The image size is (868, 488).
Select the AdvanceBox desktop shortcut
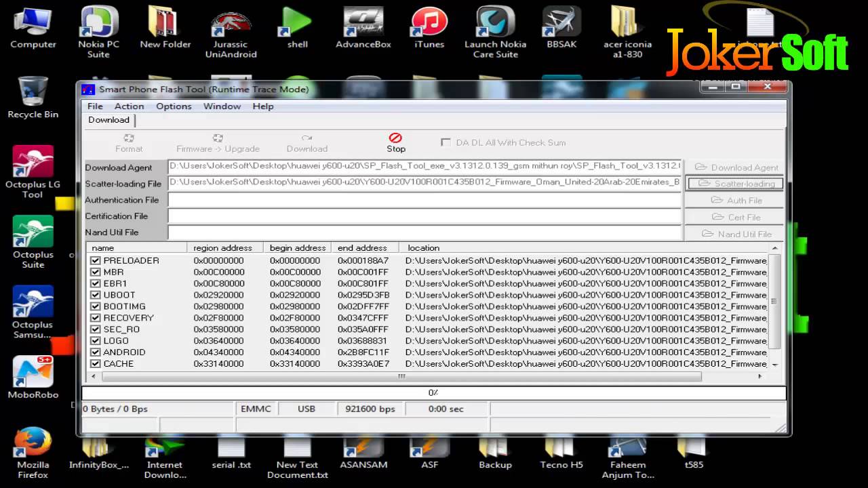tap(363, 27)
